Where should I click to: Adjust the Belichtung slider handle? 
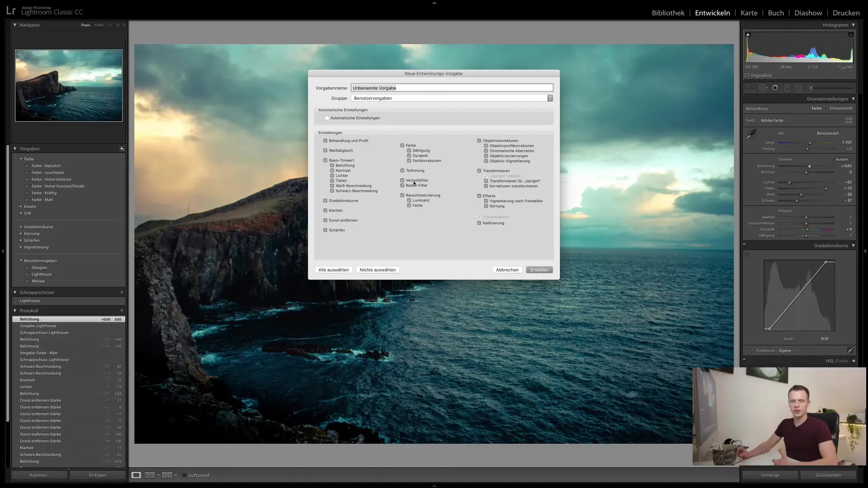click(809, 166)
